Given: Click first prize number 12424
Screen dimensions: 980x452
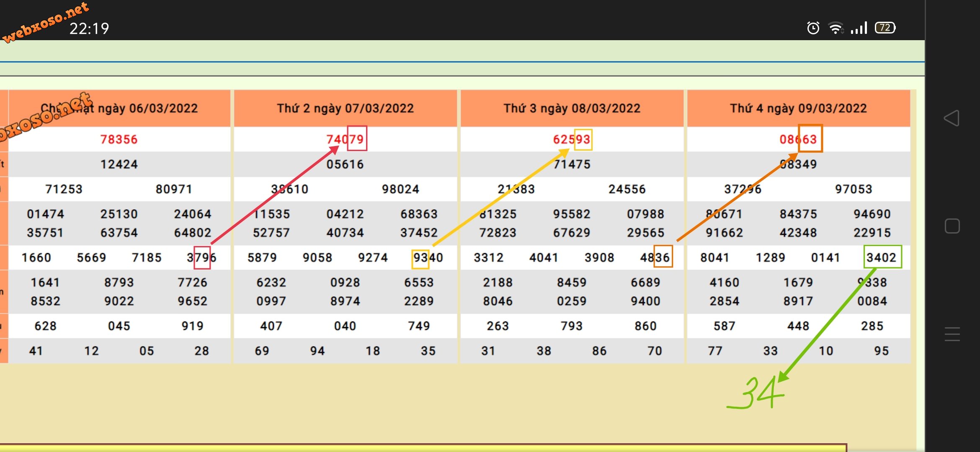Looking at the screenshot, I should tap(119, 164).
